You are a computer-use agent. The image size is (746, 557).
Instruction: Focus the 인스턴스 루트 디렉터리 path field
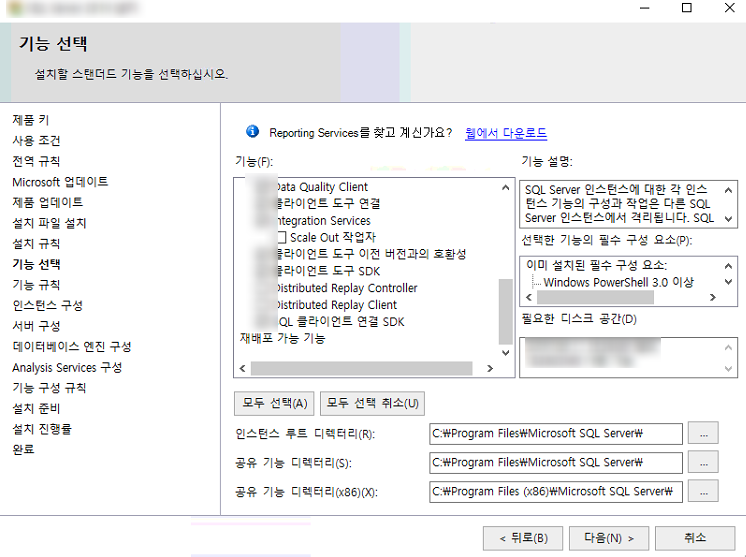[x=556, y=434]
